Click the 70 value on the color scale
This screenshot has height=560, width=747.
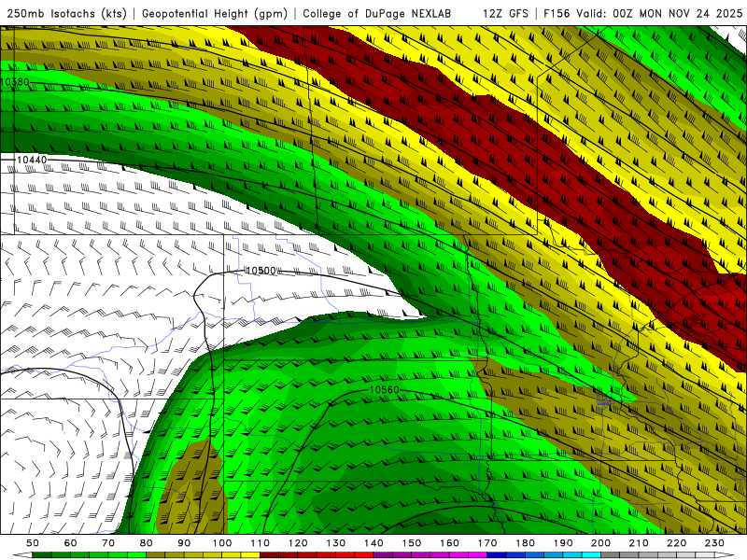[108, 543]
